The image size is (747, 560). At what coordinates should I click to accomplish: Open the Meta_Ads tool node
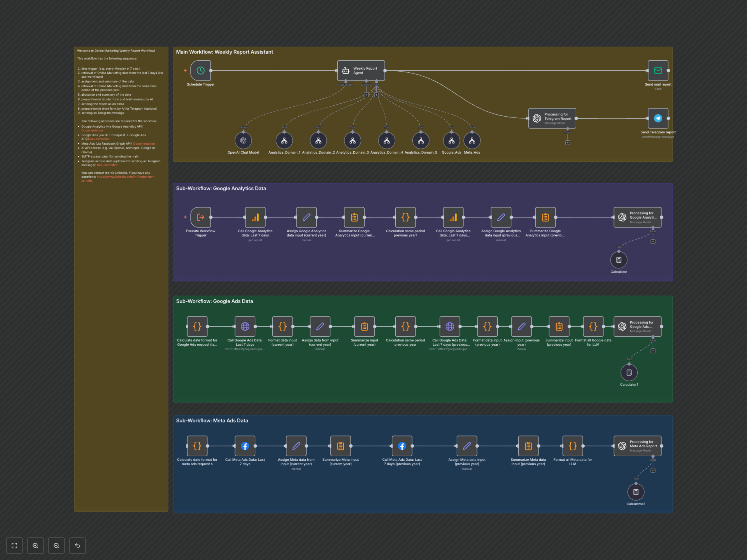point(472,140)
